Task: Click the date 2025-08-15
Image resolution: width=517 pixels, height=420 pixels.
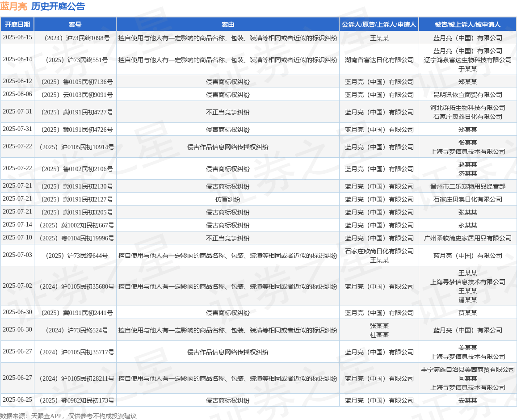Action: pos(17,37)
